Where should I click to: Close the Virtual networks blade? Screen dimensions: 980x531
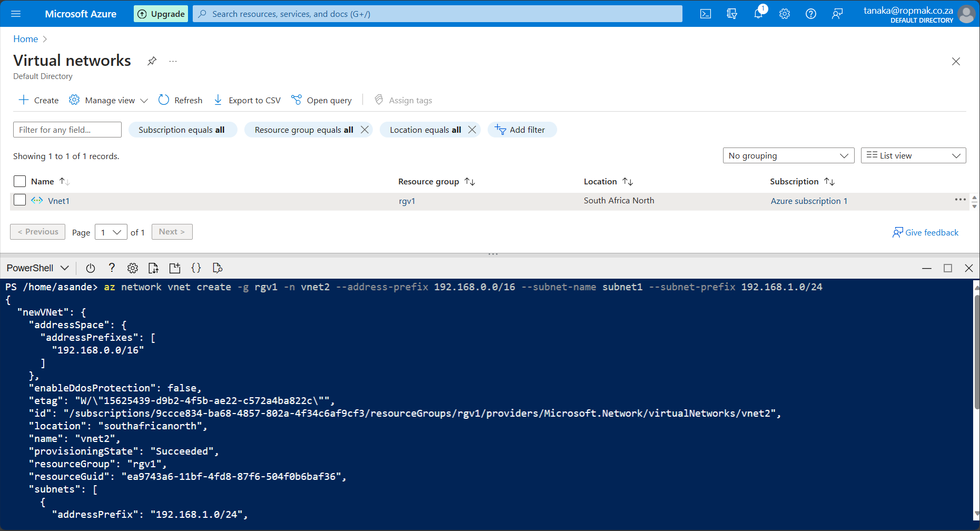point(956,62)
